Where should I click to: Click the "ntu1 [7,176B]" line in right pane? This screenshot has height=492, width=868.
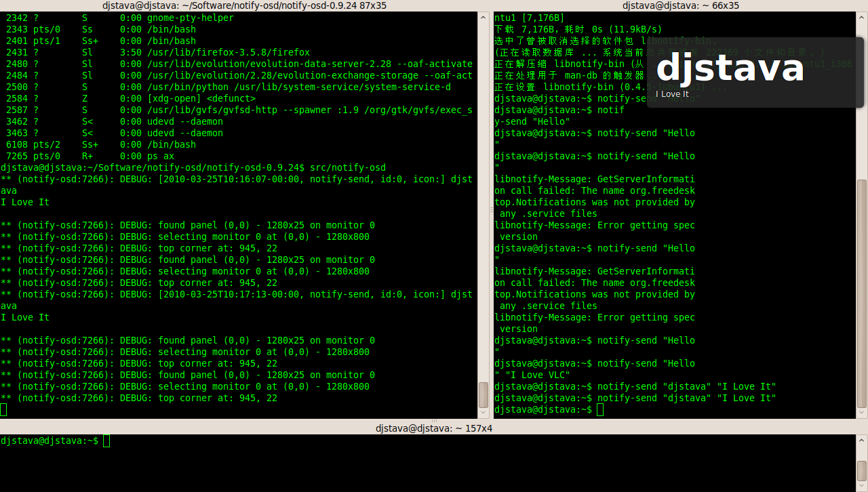point(529,18)
